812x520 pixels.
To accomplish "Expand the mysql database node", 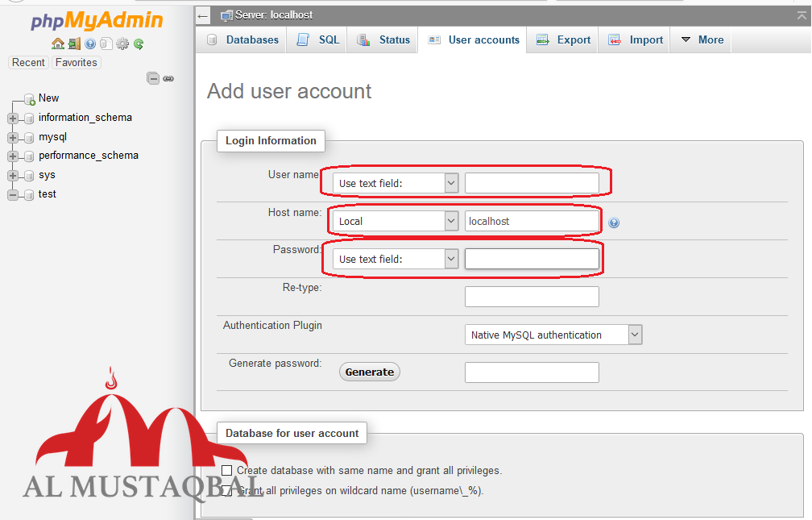I will coord(12,136).
